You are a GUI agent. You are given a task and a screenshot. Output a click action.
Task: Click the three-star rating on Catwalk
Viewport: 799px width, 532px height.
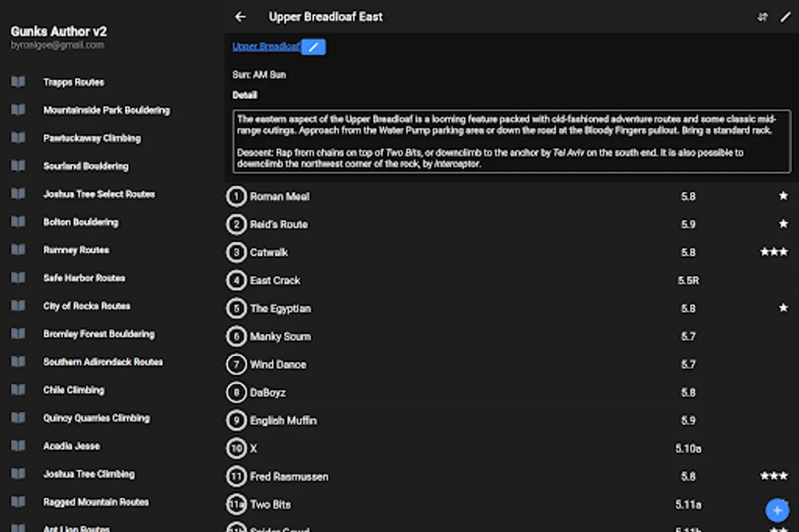[774, 252]
